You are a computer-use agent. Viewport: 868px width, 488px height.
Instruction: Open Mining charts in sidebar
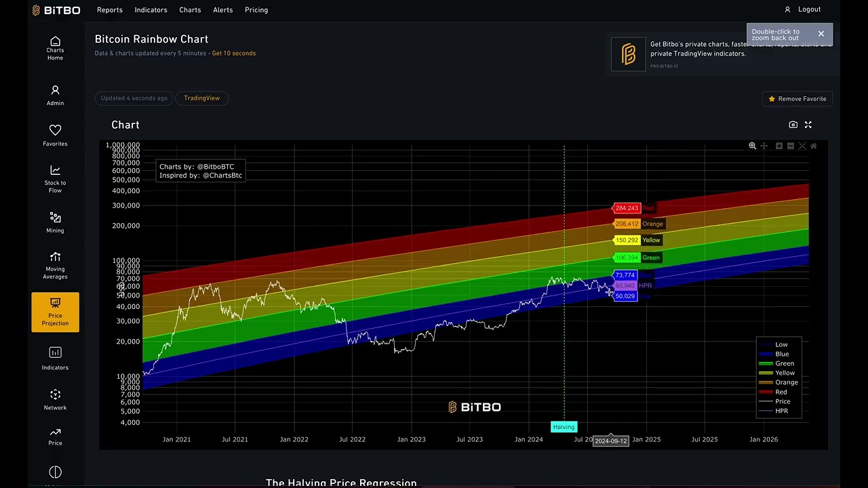point(55,222)
